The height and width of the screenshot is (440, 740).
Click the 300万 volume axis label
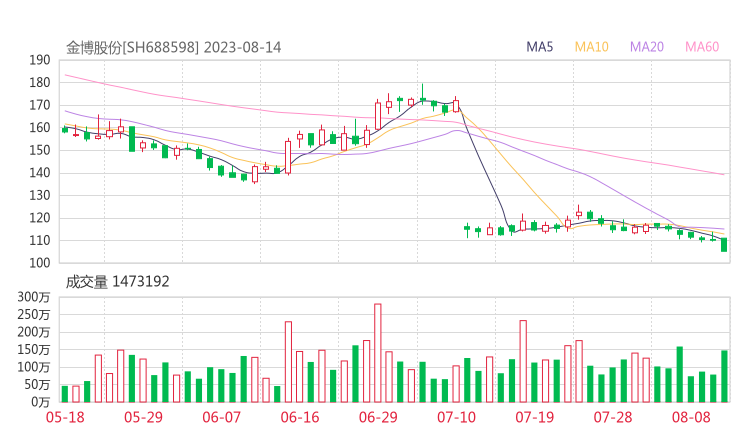pyautogui.click(x=34, y=297)
